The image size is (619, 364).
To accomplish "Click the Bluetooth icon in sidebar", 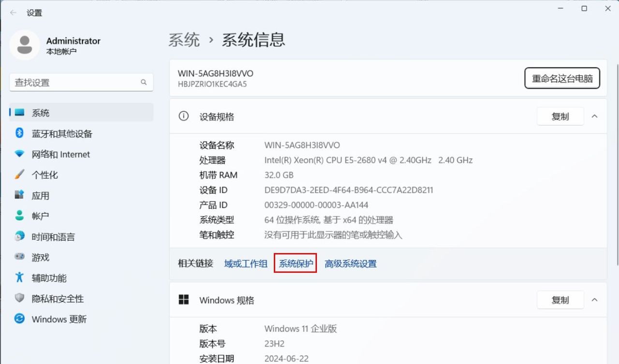I will pos(19,133).
